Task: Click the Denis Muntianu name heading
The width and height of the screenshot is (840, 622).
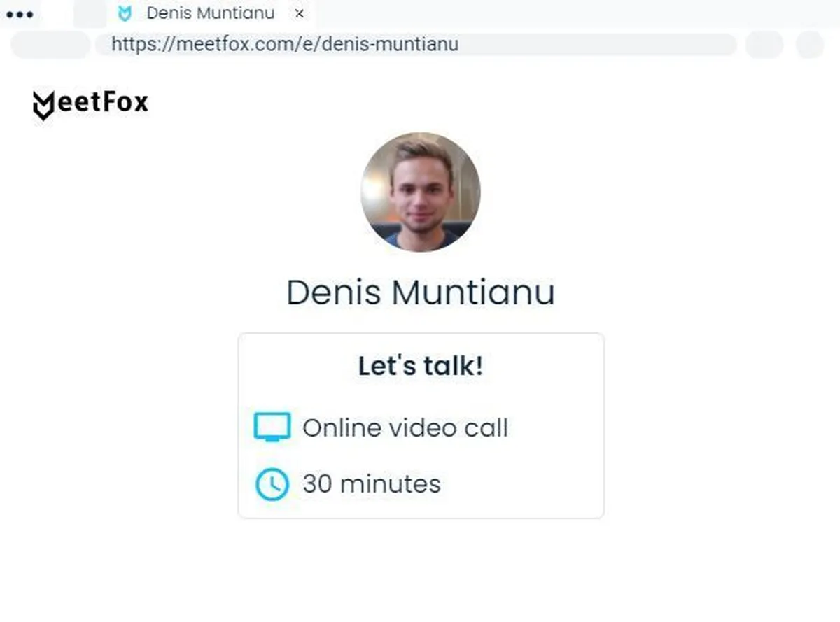Action: (x=420, y=292)
